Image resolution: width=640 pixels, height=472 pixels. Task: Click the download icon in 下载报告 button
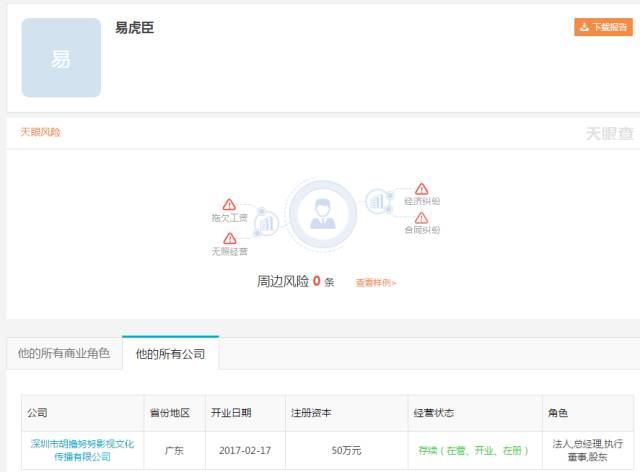pyautogui.click(x=584, y=27)
